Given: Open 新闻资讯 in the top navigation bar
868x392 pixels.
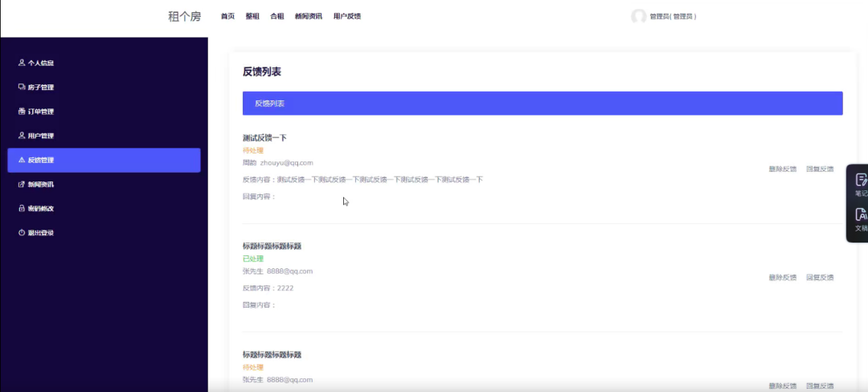Looking at the screenshot, I should pos(309,17).
